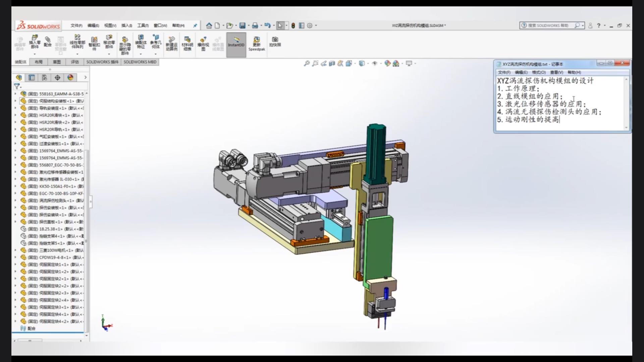644x362 pixels.
Task: Open the 视图(V) menu in SolidWorks
Action: [110, 25]
